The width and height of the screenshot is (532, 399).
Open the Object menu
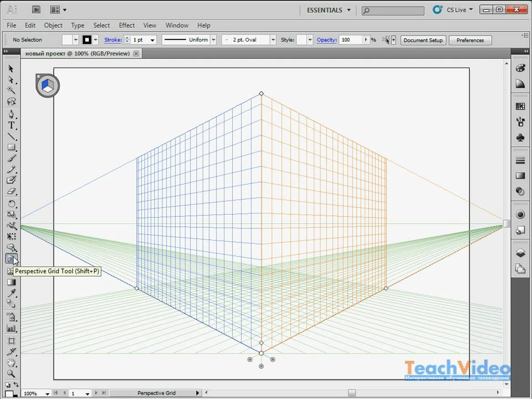pos(53,25)
